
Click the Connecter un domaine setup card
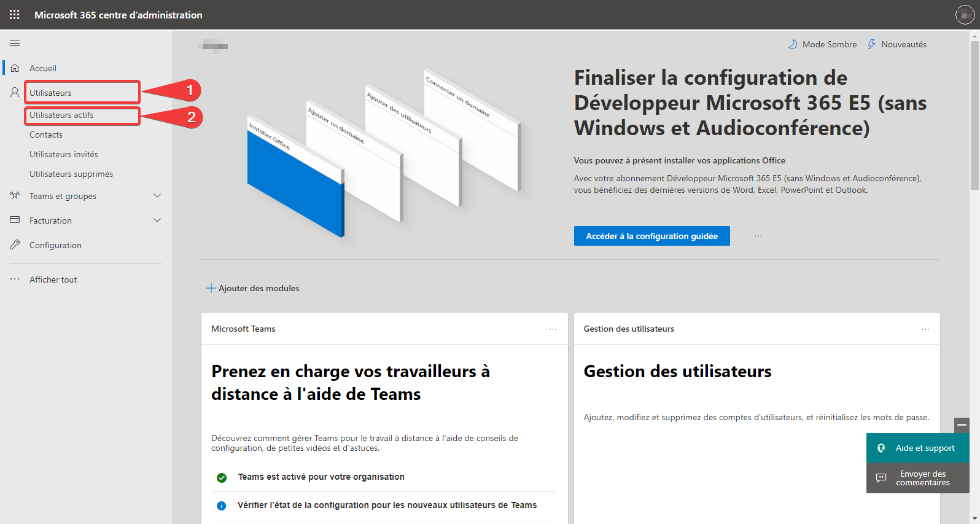click(472, 130)
